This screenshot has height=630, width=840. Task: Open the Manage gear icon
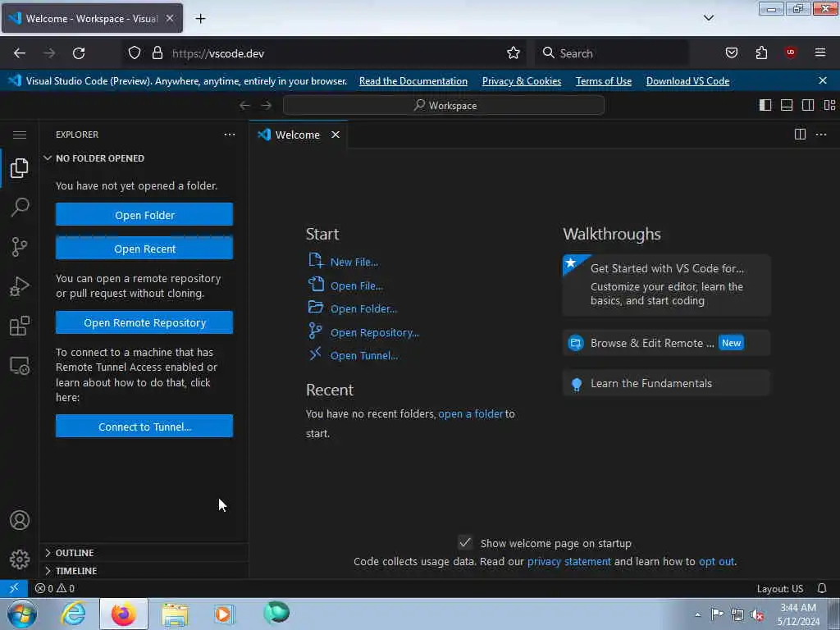coord(20,559)
